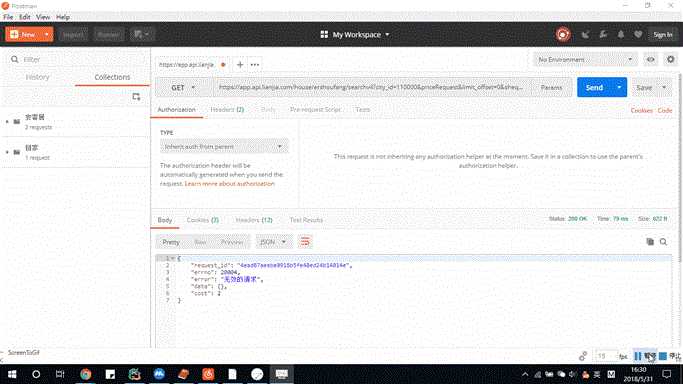683x384 pixels.
Task: Open Chrome from the taskbar
Action: point(85,374)
